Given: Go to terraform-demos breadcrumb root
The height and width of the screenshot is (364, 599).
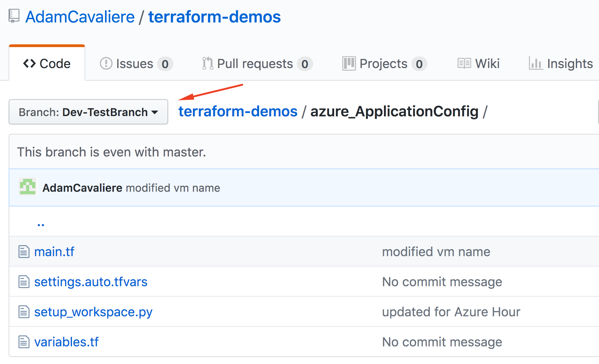Looking at the screenshot, I should [x=238, y=112].
